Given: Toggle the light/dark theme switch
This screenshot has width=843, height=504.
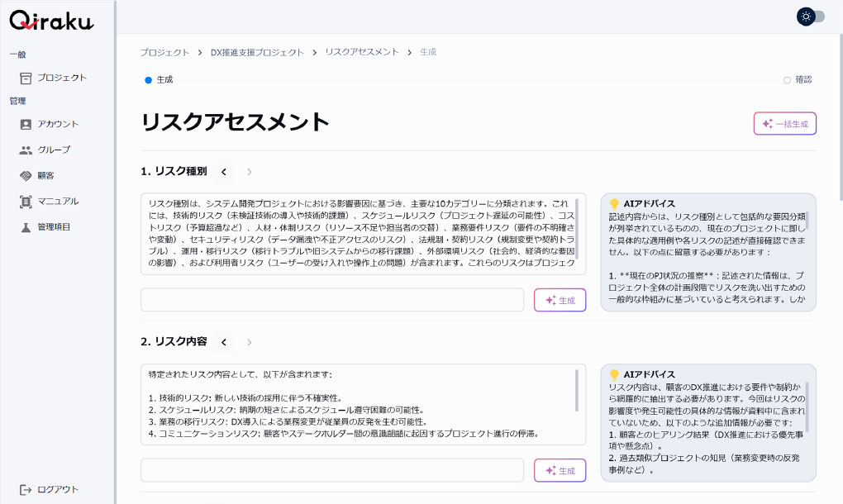Looking at the screenshot, I should [x=810, y=17].
